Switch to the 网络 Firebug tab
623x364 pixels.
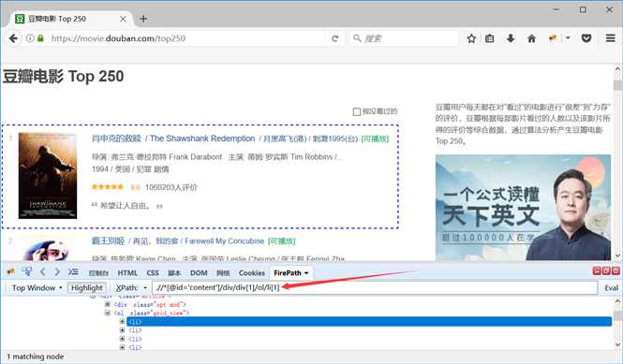coord(223,273)
